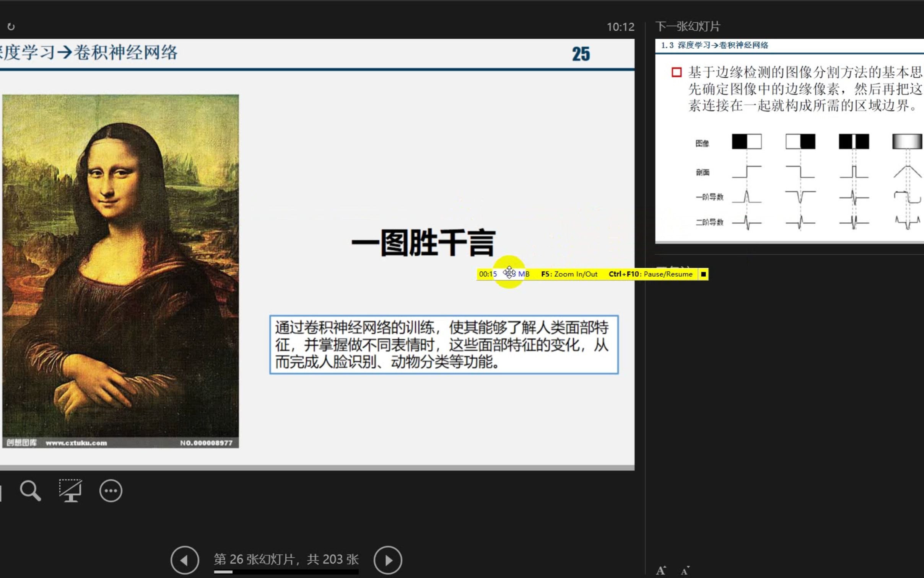Click the heading '一图胜千言'
The image size is (924, 578).
coord(423,243)
